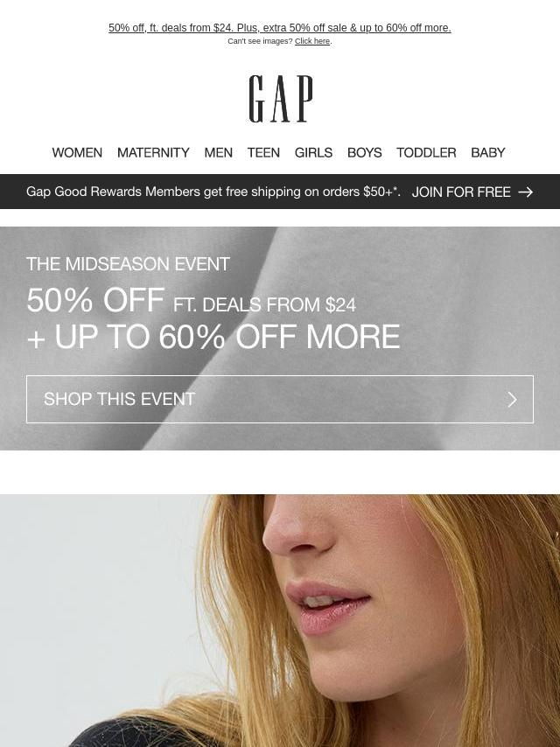This screenshot has height=747, width=560.
Task: Click the 50% OFF deals headline
Action: 191,301
